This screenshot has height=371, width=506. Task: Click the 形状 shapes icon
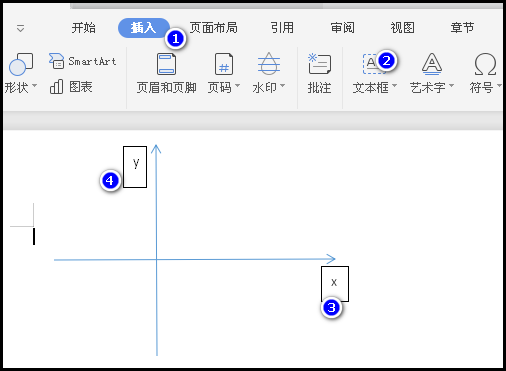coord(21,64)
